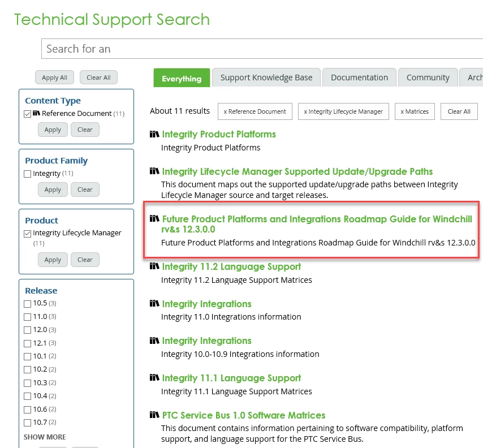Click the Content Type heading
Screen dimensions: 483x448
pyautogui.click(x=53, y=101)
